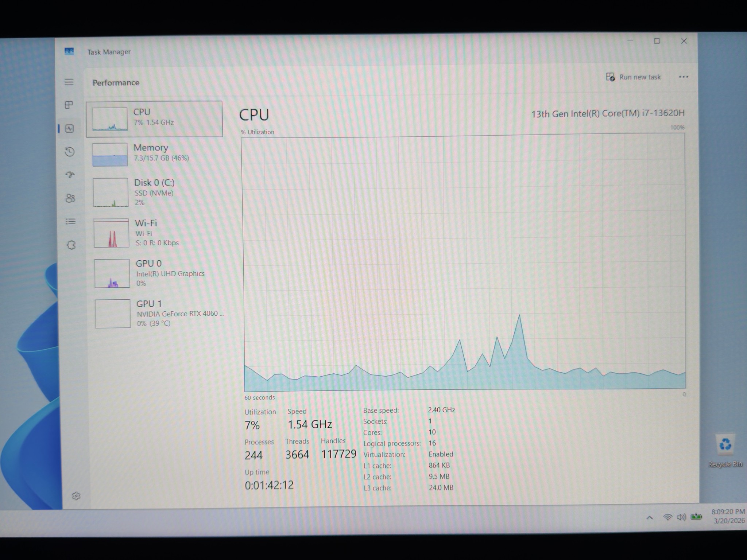
Task: Open the Services puzzle icon
Action: (71, 245)
